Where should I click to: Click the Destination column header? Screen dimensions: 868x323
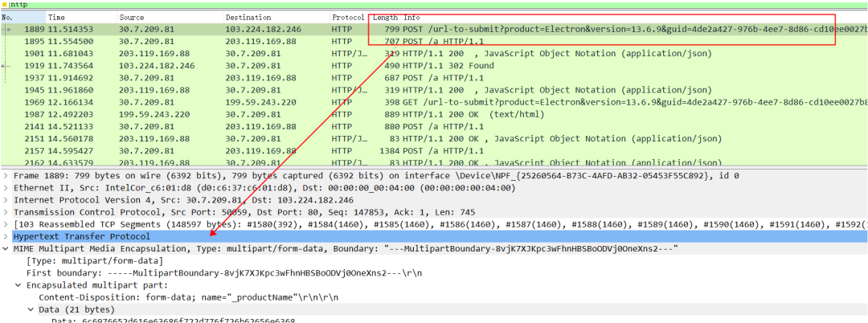(276, 18)
